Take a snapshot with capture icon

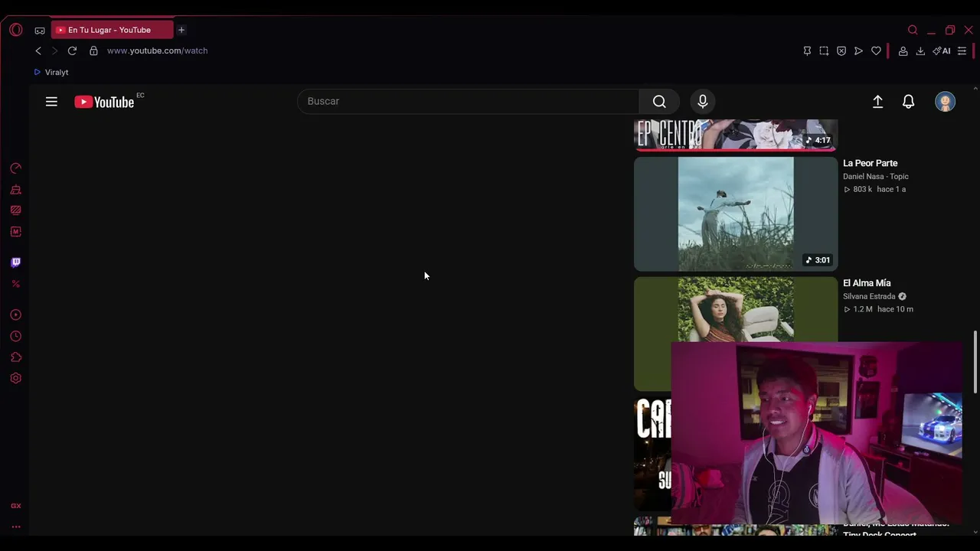(824, 51)
